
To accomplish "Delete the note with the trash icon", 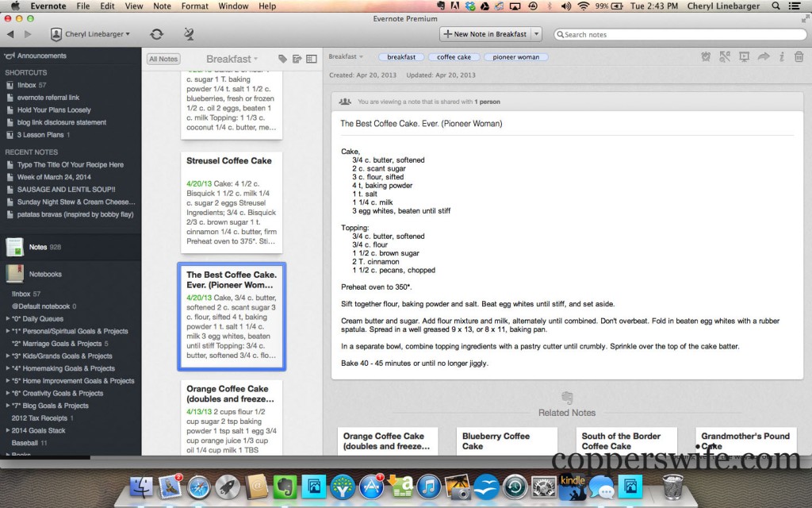I will tap(799, 56).
